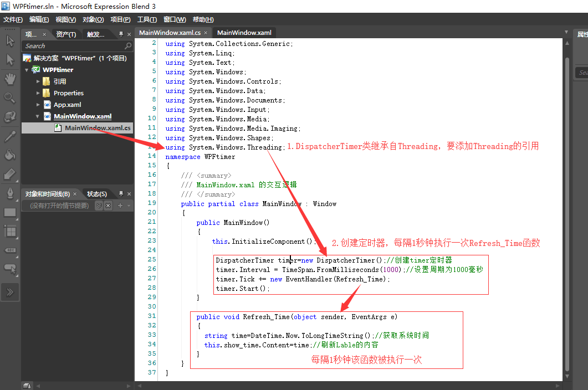This screenshot has width=588, height=390.
Task: Switch to the 状态(S) states tab
Action: click(x=97, y=194)
